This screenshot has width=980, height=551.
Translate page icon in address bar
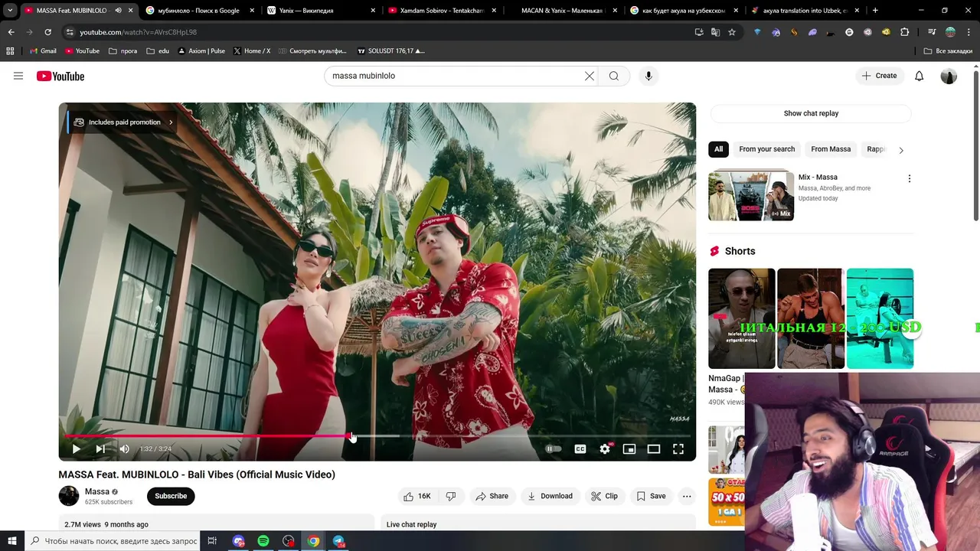(715, 32)
